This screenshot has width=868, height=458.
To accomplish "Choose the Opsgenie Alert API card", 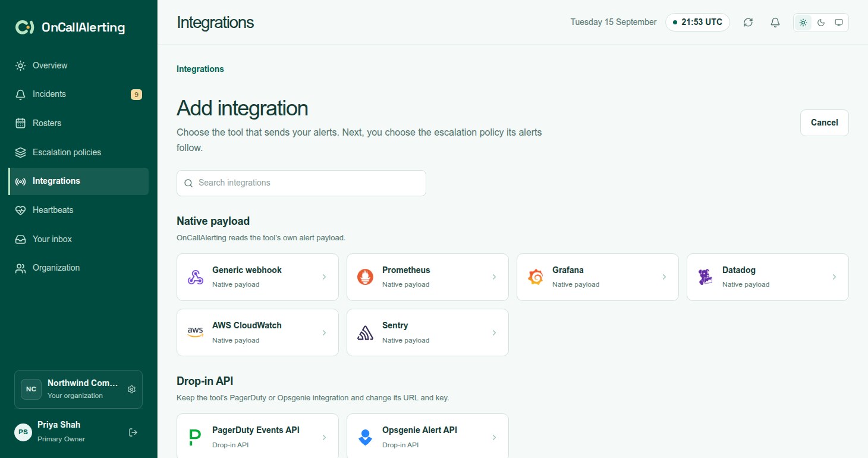I will coord(427,437).
